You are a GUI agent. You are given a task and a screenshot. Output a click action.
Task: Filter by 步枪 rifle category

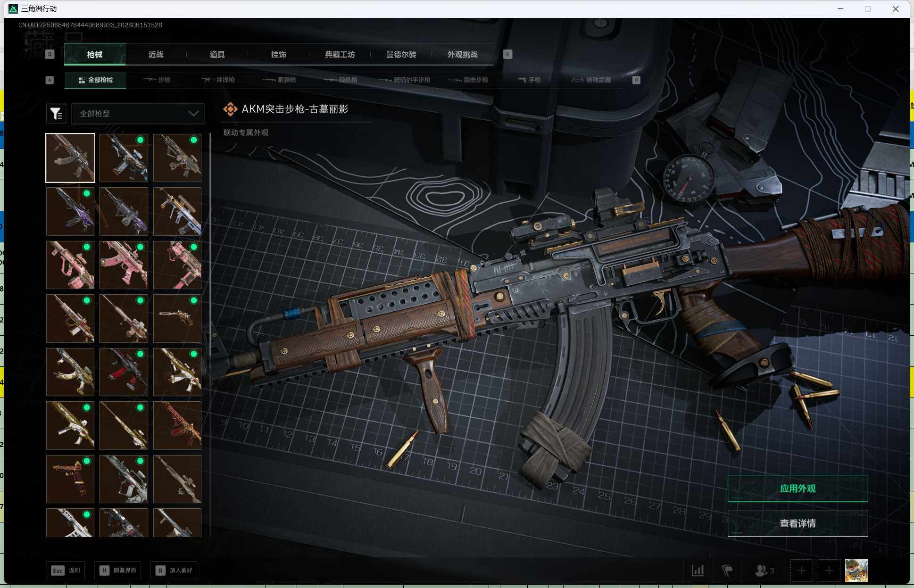coord(157,80)
